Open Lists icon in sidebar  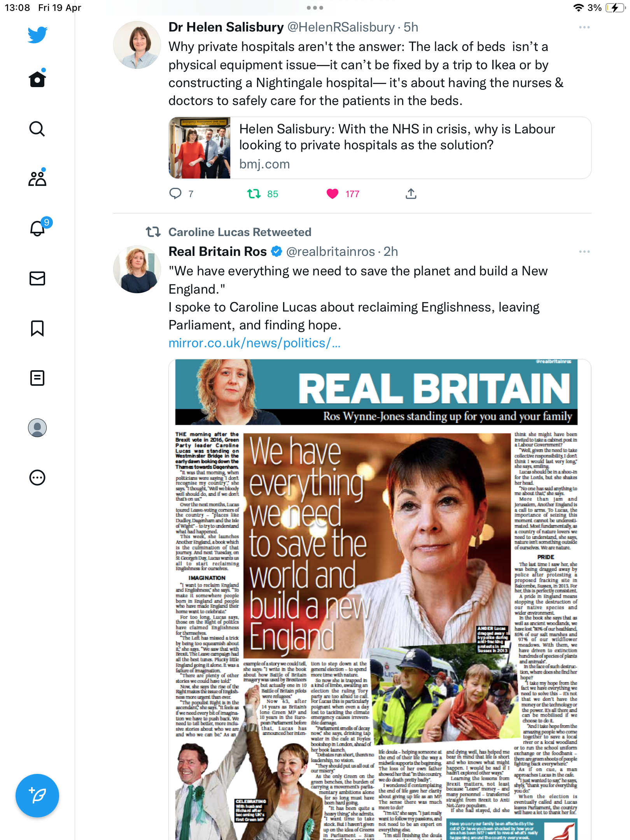(37, 378)
